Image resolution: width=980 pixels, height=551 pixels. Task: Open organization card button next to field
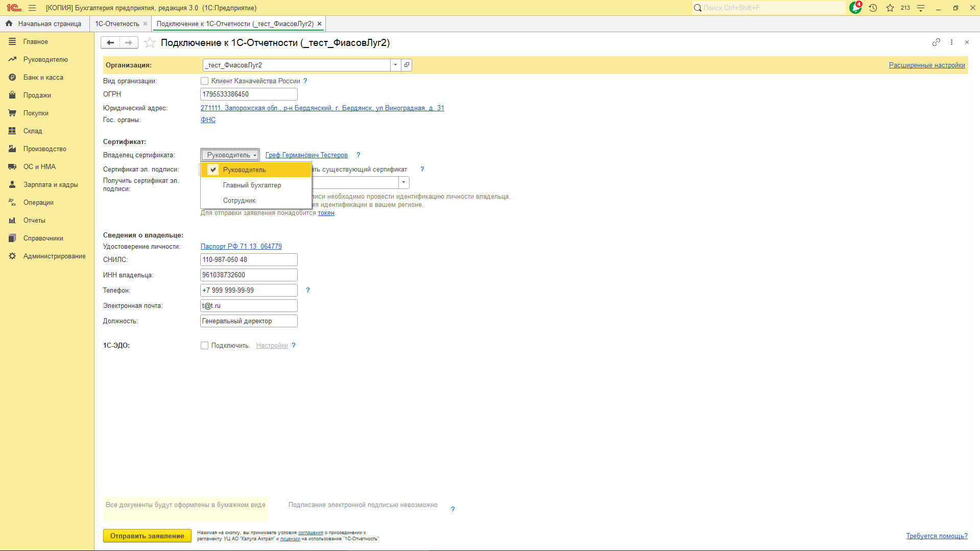407,65
